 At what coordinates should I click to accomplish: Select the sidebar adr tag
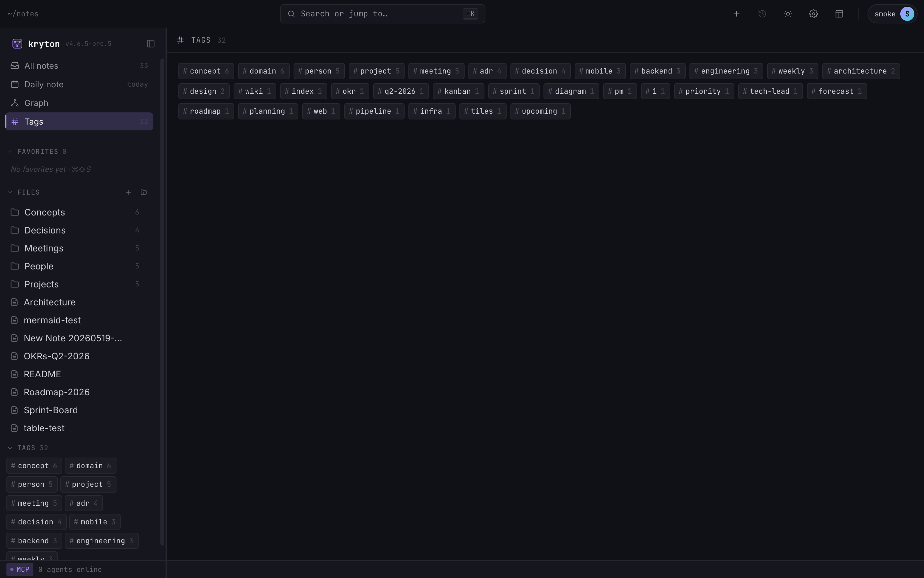[84, 503]
